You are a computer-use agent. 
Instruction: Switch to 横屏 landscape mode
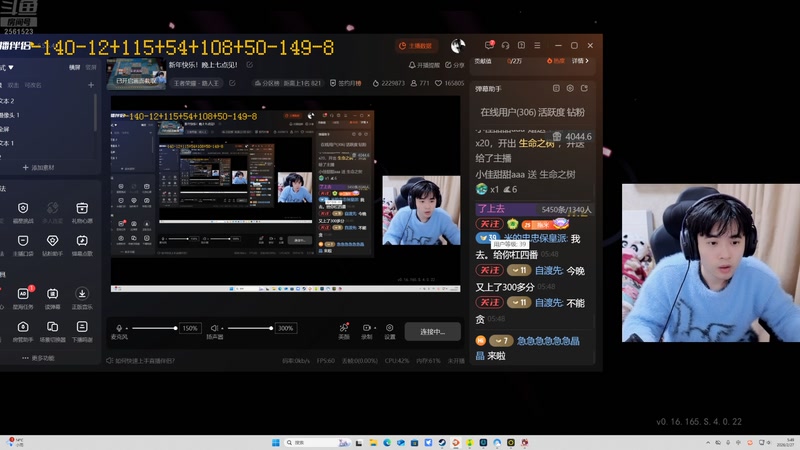pyautogui.click(x=74, y=67)
